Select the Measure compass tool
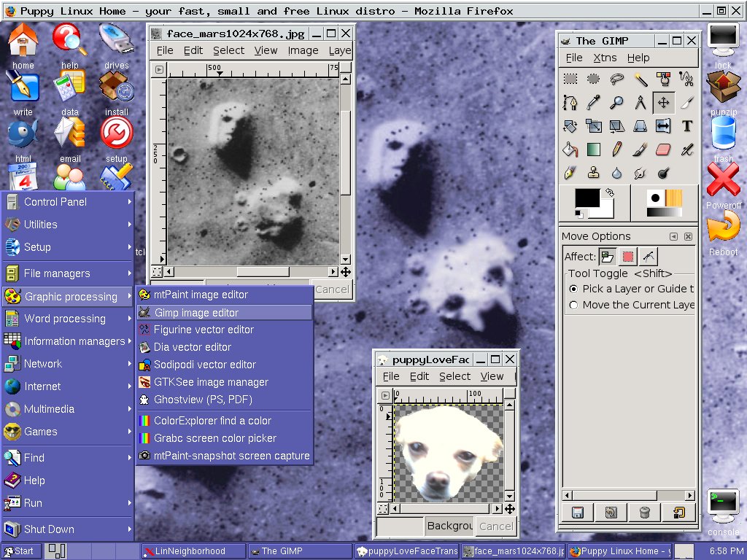 tap(640, 102)
